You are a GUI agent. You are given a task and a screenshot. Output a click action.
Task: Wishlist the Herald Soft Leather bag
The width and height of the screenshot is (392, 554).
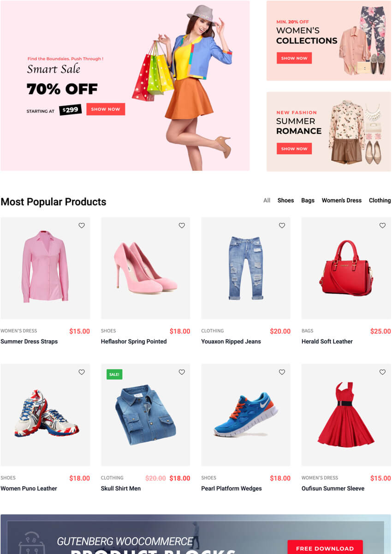point(382,226)
